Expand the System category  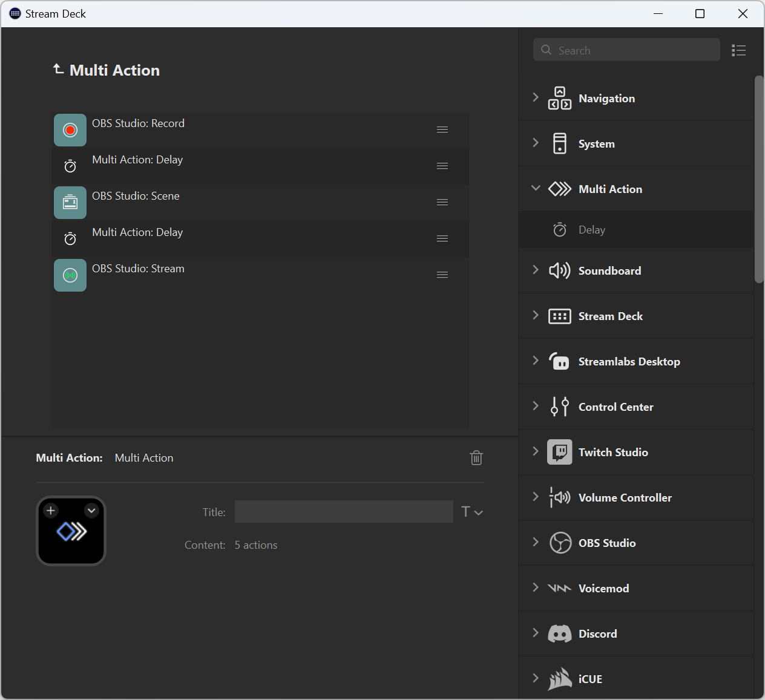pos(535,143)
